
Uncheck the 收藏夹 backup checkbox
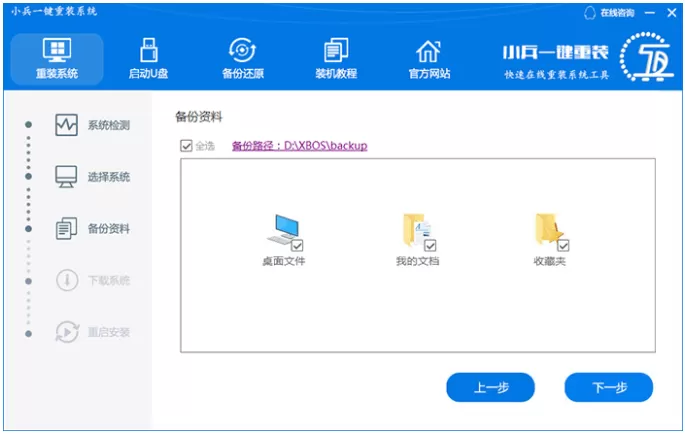pyautogui.click(x=563, y=246)
